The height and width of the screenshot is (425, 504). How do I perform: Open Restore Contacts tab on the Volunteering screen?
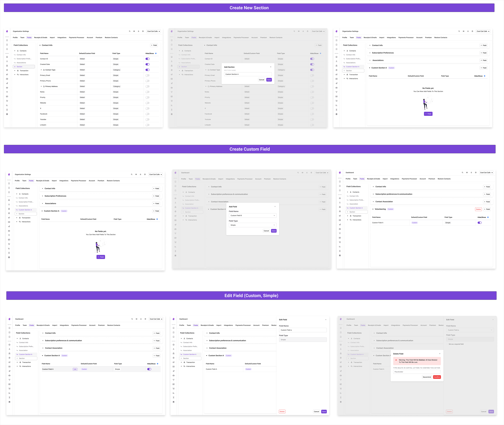click(x=444, y=179)
